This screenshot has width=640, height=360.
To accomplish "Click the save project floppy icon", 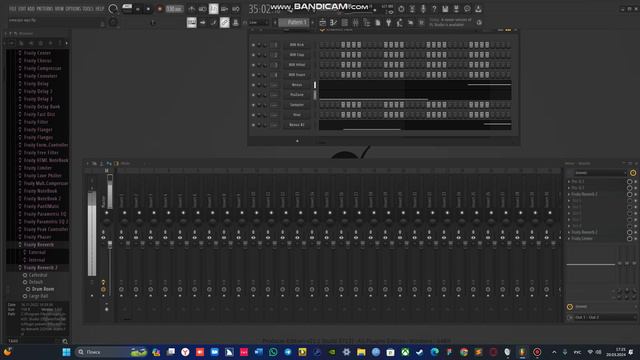I will click(445, 9).
